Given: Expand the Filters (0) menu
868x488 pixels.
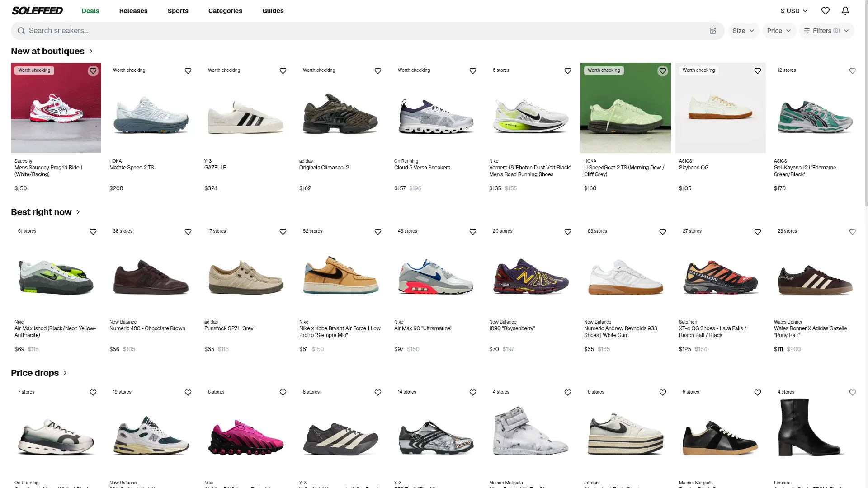Looking at the screenshot, I should pyautogui.click(x=826, y=31).
